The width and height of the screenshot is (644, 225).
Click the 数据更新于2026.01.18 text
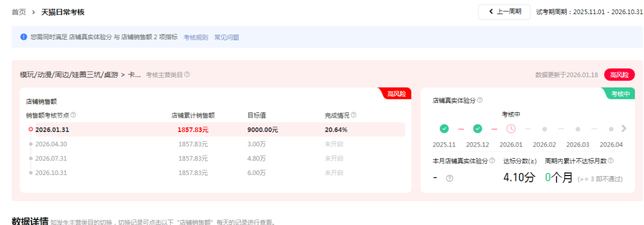pos(566,74)
